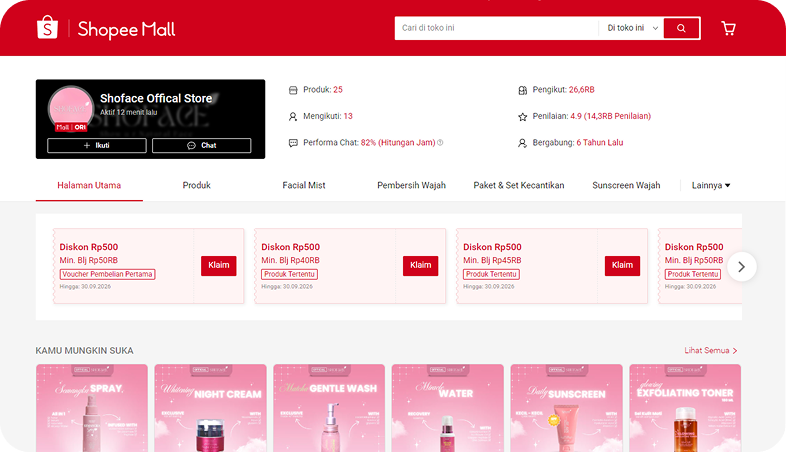Click the Shoface Offical Store name
786x452 pixels.
point(156,98)
